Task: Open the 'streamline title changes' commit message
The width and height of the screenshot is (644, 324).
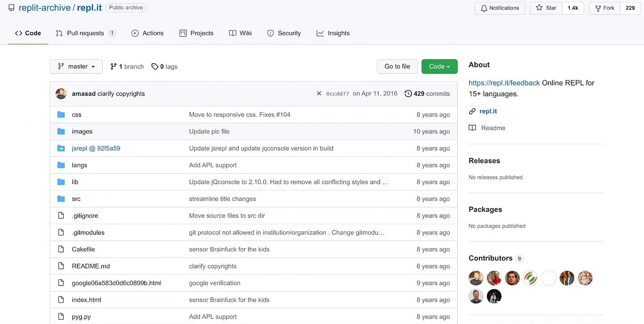Action: 222,198
